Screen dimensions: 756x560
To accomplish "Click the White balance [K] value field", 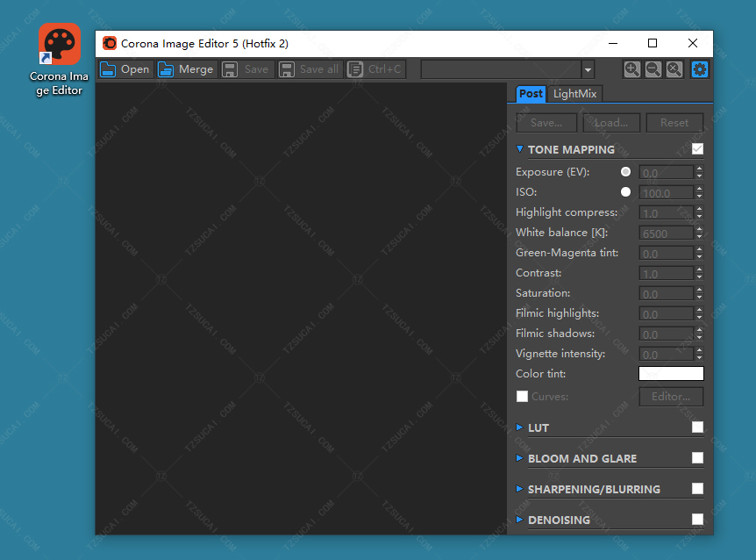I will pos(667,233).
